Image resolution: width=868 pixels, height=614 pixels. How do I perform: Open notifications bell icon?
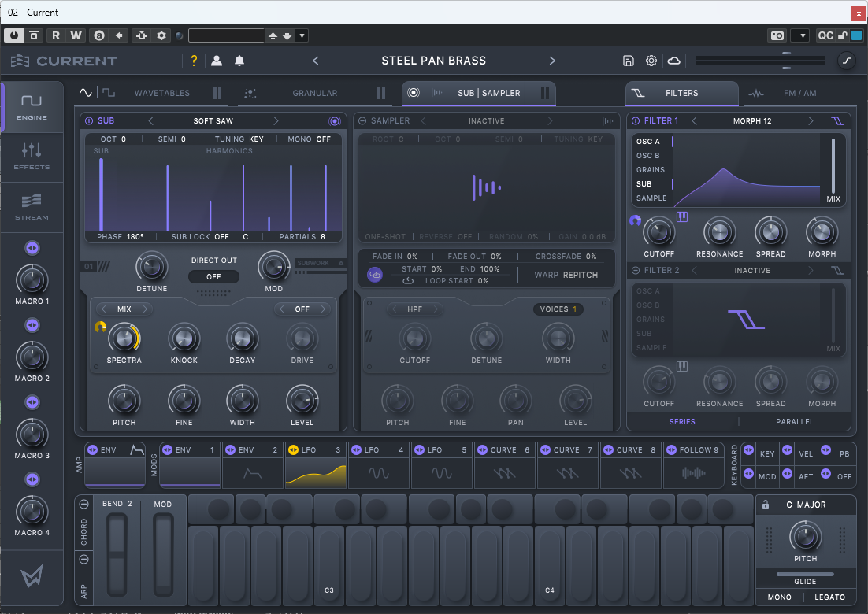(x=239, y=61)
